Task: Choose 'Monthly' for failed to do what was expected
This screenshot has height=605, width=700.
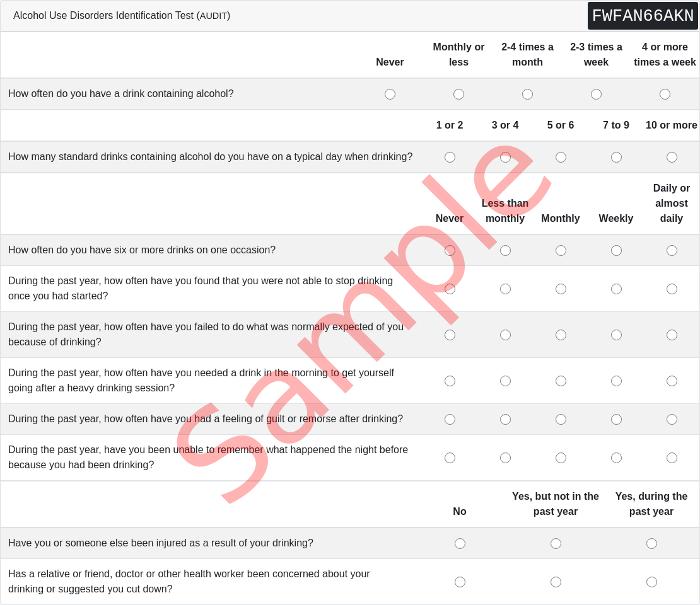Action: 561,335
